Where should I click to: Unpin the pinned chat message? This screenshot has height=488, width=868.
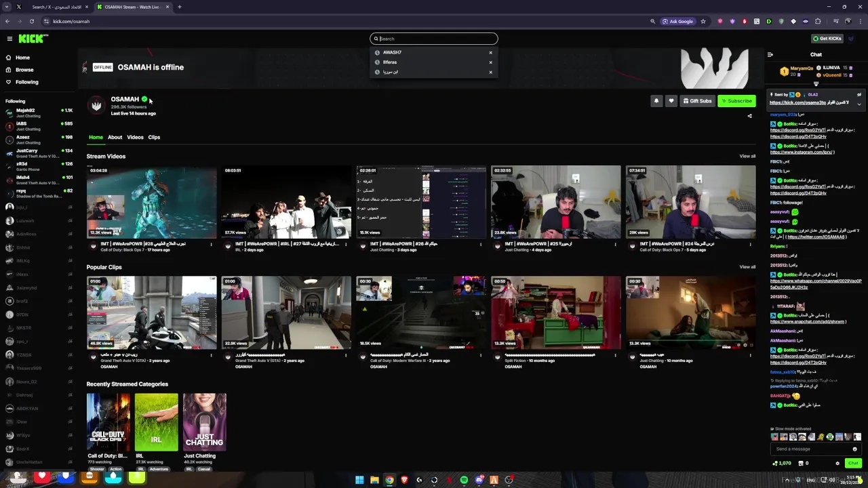point(859,95)
